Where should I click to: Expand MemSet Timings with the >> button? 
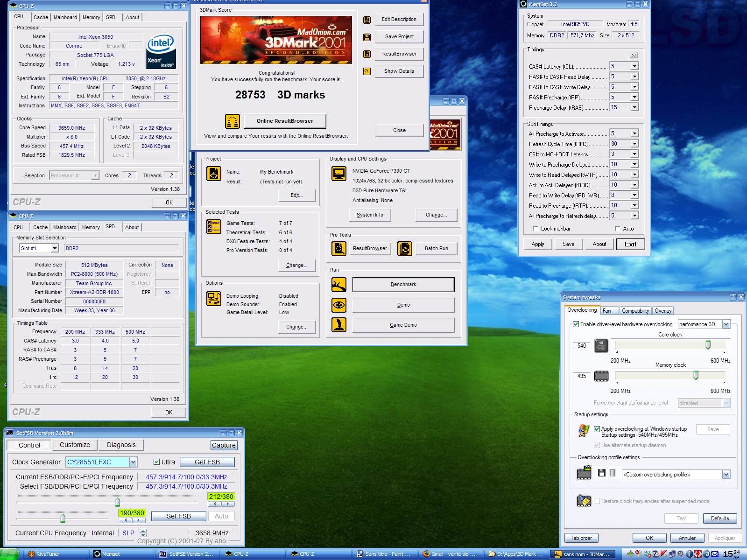pos(634,55)
